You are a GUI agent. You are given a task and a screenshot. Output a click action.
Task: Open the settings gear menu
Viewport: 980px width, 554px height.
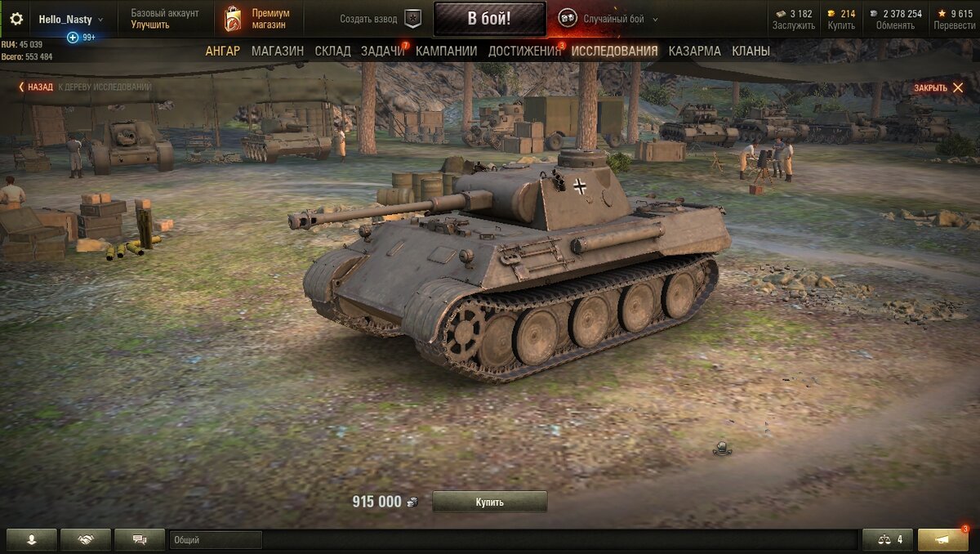16,19
